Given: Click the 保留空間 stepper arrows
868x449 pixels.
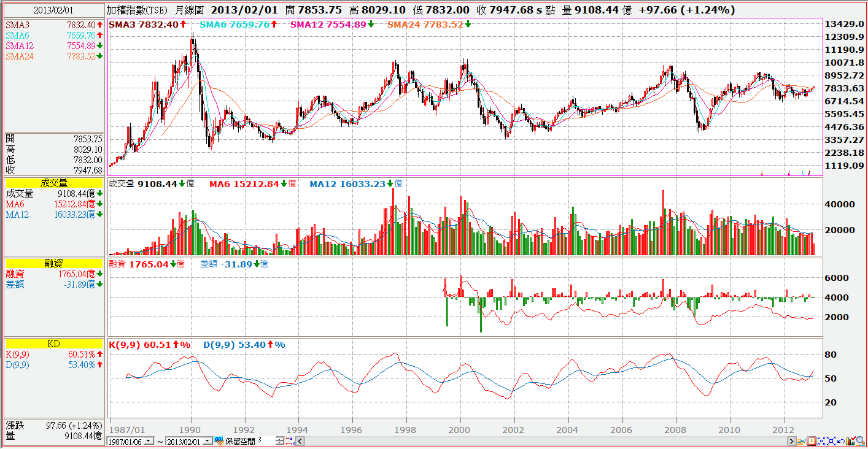Looking at the screenshot, I should 280,441.
